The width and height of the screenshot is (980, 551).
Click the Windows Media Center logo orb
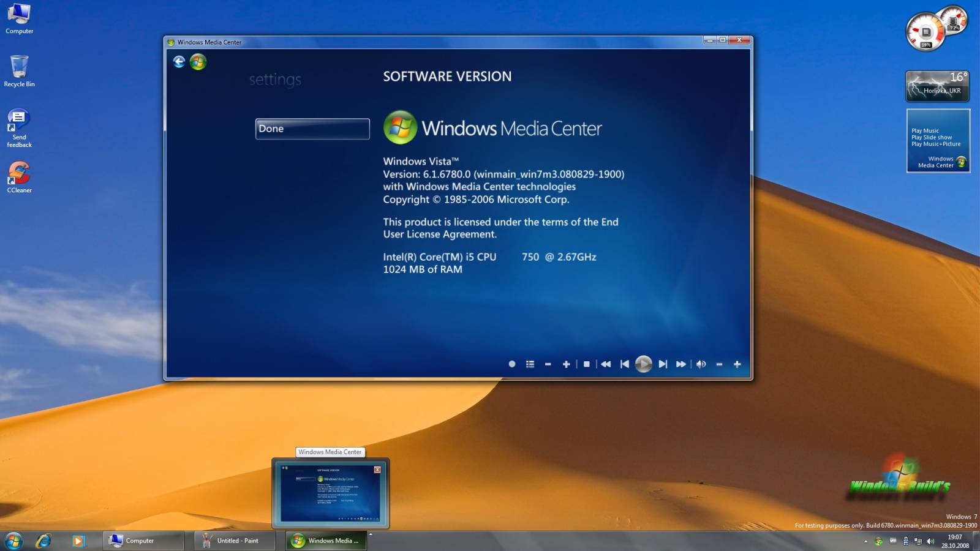tap(400, 127)
